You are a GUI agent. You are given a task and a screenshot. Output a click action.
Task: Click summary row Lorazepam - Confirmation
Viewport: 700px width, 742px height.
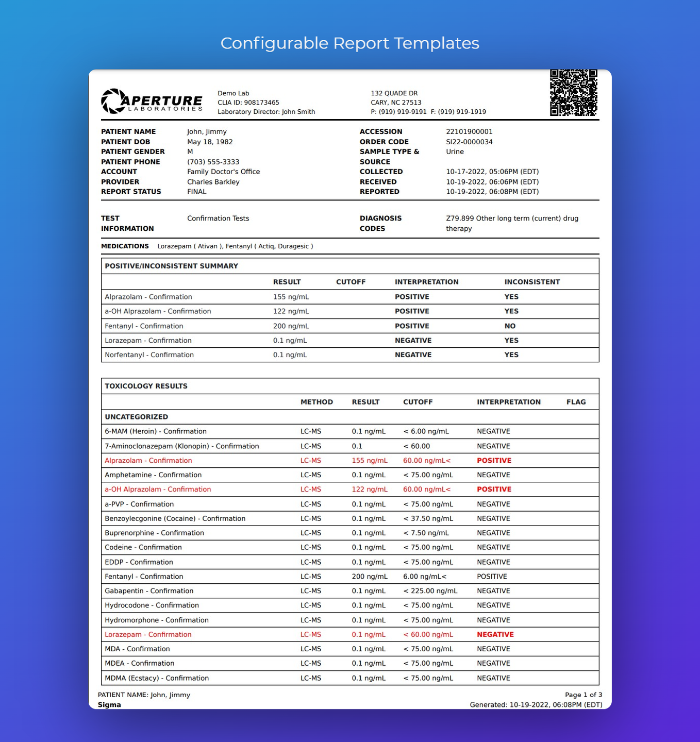pyautogui.click(x=350, y=341)
